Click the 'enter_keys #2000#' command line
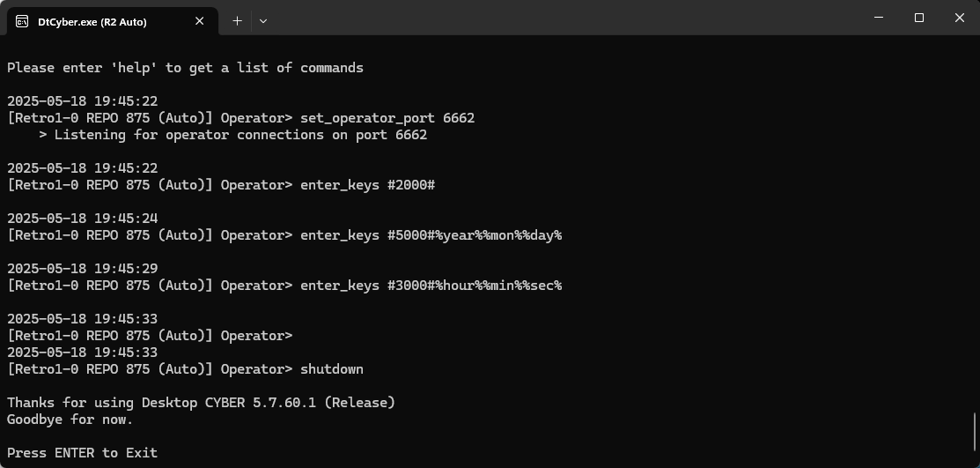 [x=367, y=185]
